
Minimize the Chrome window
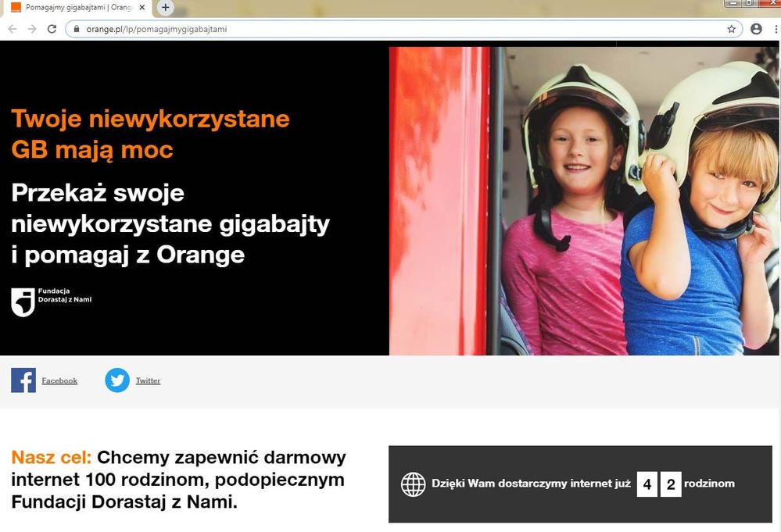733,2
